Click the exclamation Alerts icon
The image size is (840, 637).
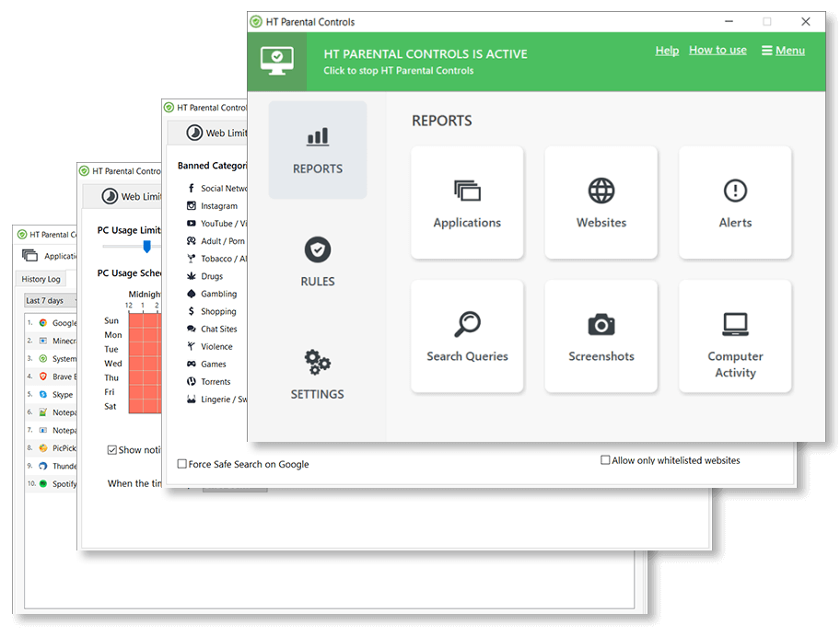click(735, 191)
